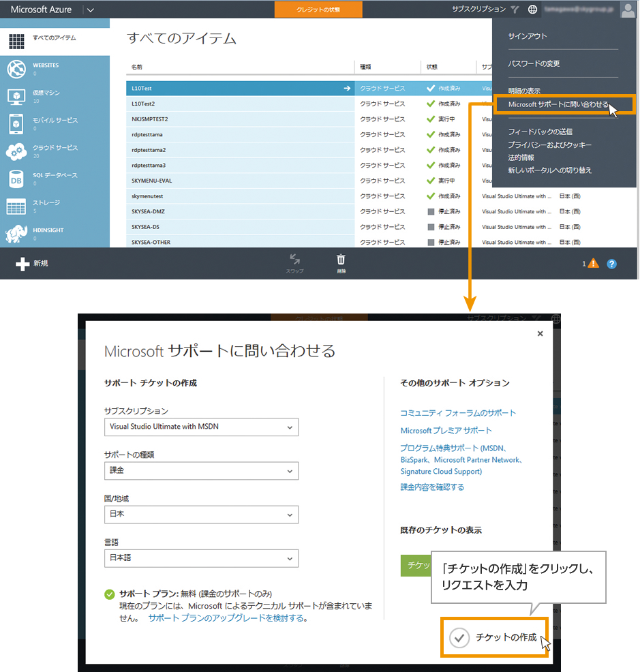Select 明細の表示 menu entry
640x672 pixels.
pyautogui.click(x=524, y=91)
